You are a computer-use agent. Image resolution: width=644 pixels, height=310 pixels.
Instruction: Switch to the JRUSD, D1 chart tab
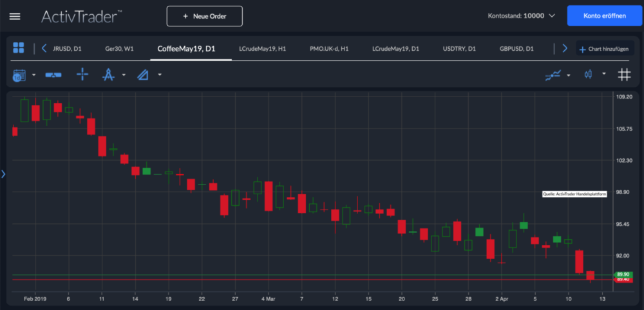click(67, 49)
